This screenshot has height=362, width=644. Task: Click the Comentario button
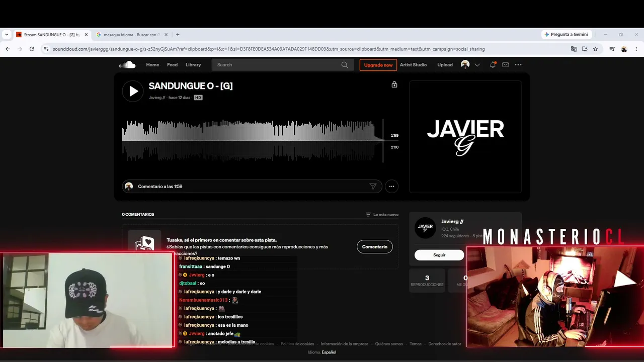pyautogui.click(x=375, y=247)
